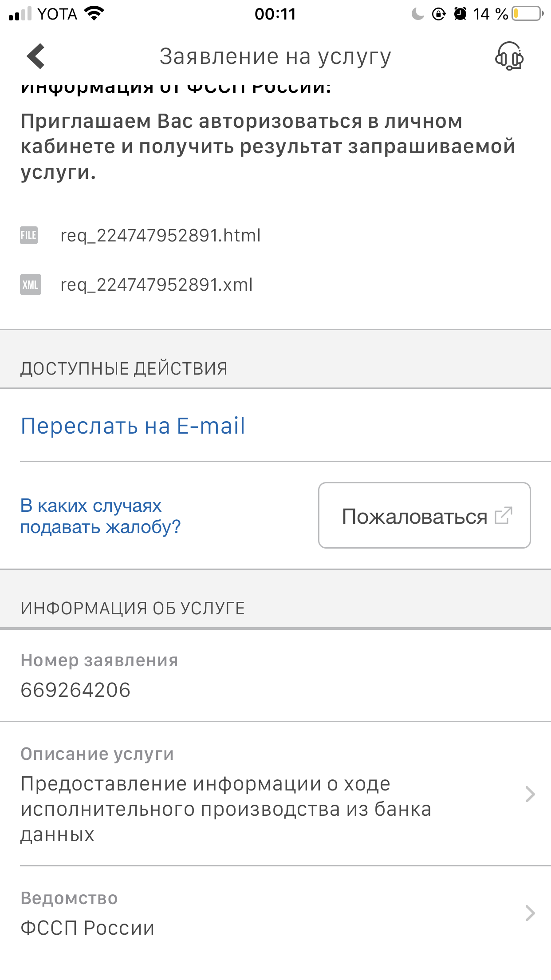
Task: Tap the Заявление на услугу title
Action: 275,56
